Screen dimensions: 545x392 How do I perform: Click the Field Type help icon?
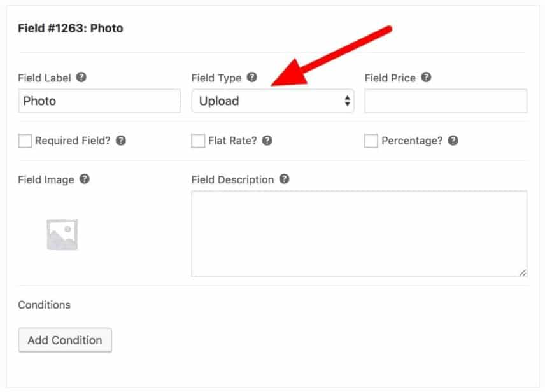[x=251, y=78]
